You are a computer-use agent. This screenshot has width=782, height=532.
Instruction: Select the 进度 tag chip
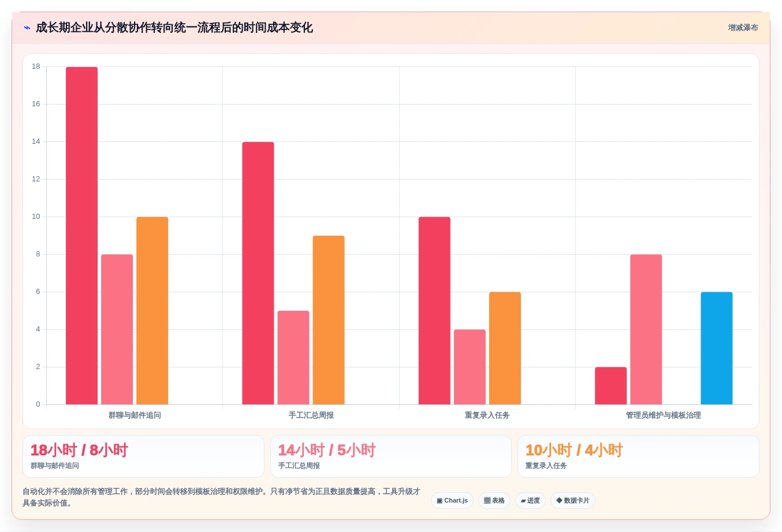coord(530,500)
